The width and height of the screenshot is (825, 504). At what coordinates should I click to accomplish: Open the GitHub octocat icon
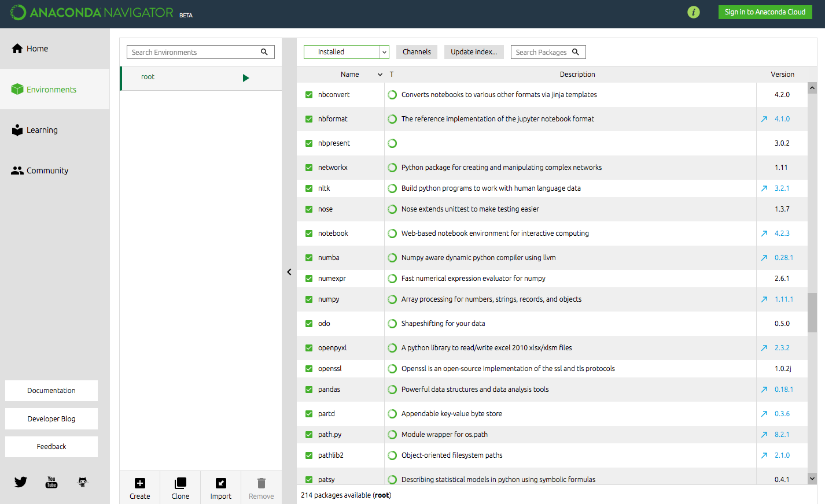click(83, 482)
